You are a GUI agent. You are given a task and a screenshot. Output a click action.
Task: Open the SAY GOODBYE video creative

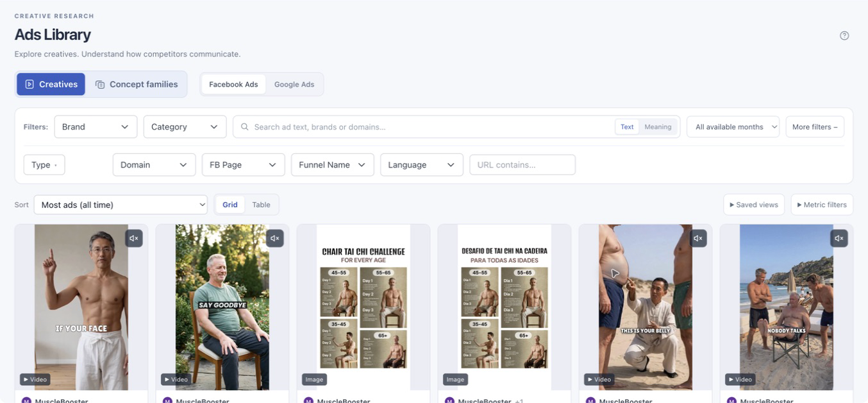pyautogui.click(x=222, y=307)
